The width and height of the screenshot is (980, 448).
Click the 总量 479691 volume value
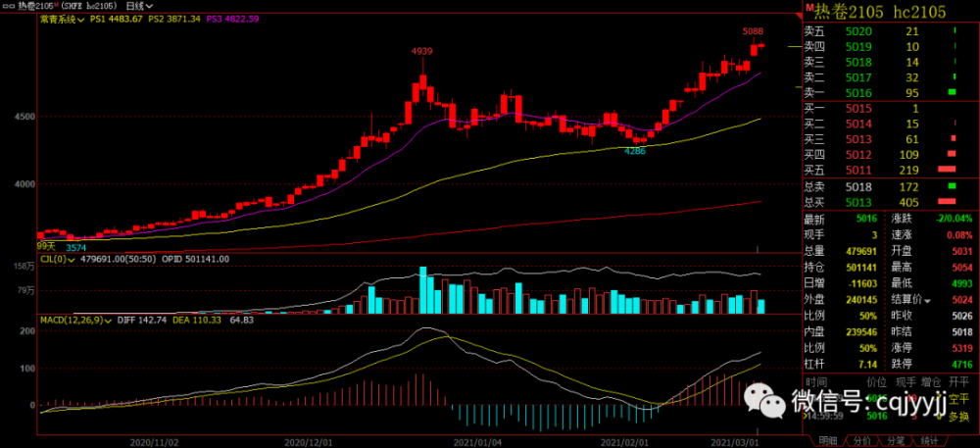coord(861,251)
